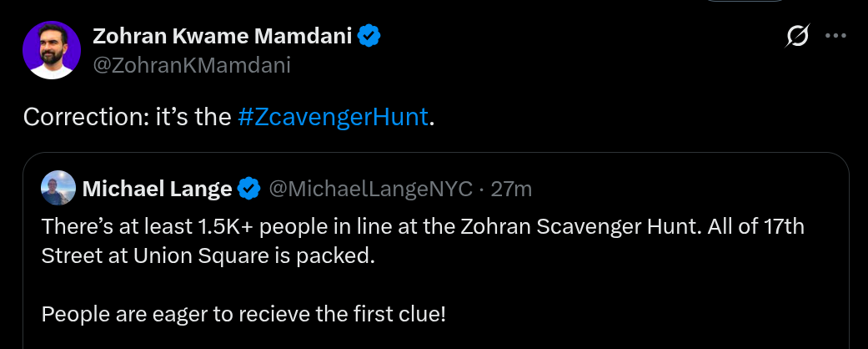The height and width of the screenshot is (349, 868).
Task: Click Zohran's blue verified badge
Action: click(x=369, y=36)
